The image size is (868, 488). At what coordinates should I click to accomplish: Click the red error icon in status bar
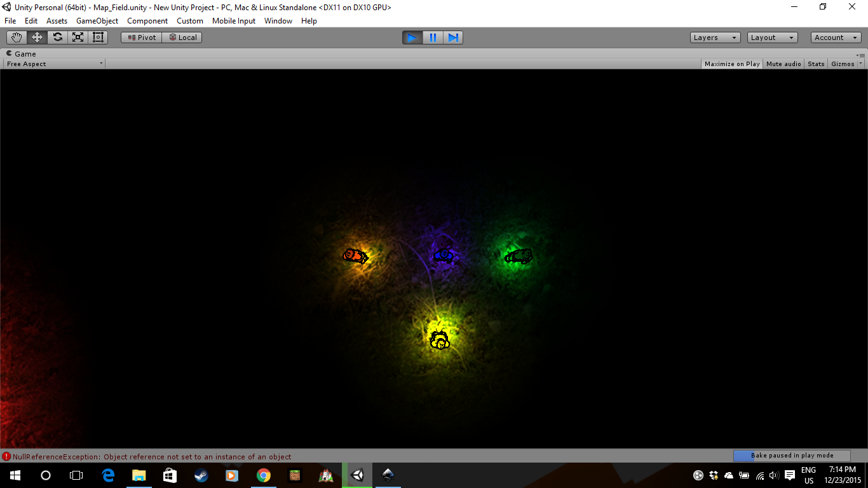(6, 456)
